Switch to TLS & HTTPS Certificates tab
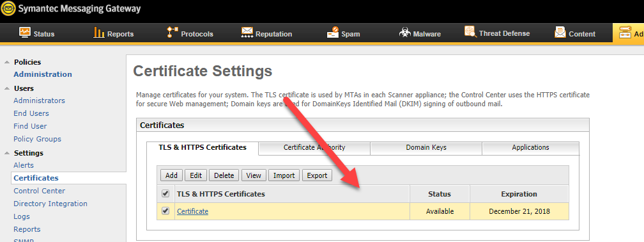644x242 pixels. pos(203,147)
